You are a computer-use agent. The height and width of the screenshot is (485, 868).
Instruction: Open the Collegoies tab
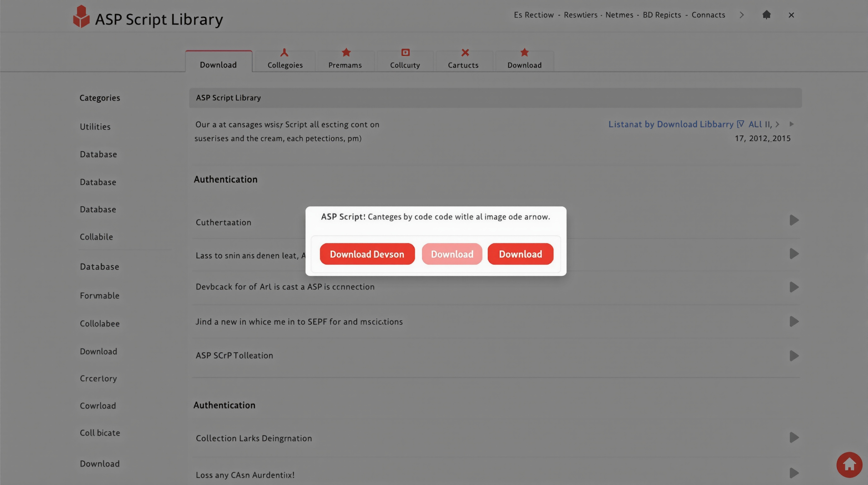285,65
